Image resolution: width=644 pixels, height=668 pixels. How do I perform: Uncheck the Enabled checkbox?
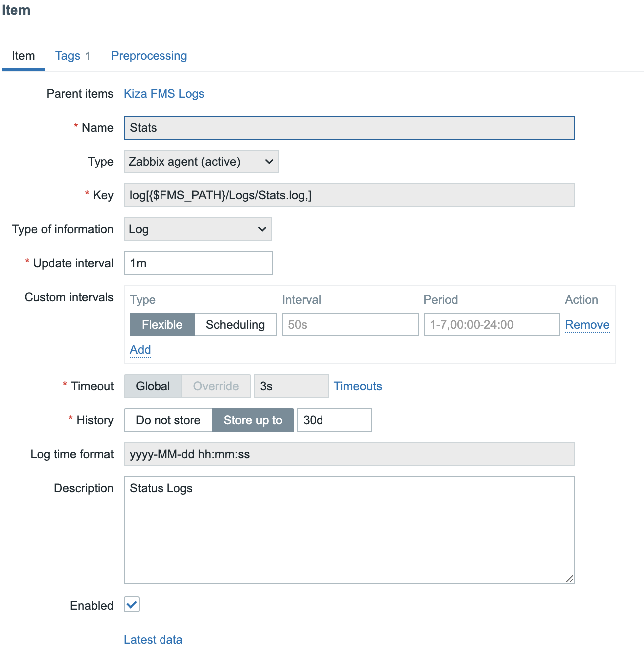pyautogui.click(x=132, y=605)
